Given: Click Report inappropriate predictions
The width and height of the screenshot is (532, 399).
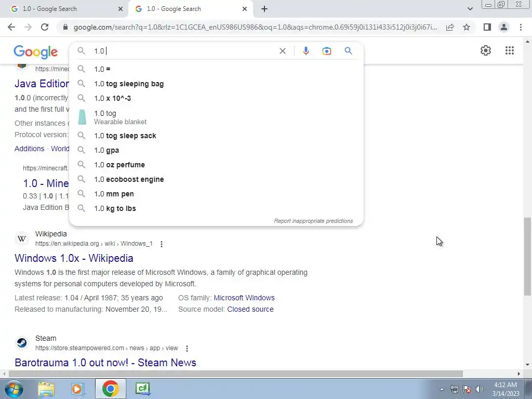Looking at the screenshot, I should [313, 221].
